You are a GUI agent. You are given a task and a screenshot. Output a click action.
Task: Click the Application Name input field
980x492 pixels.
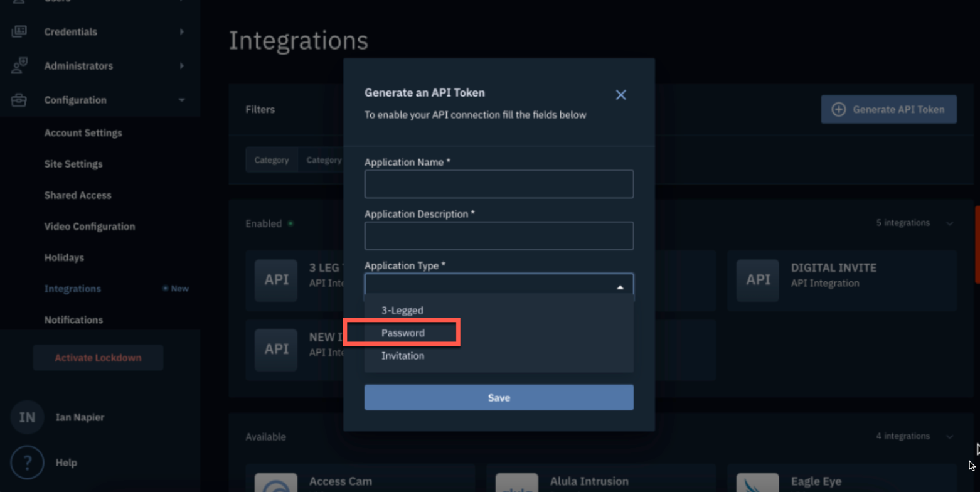click(499, 184)
